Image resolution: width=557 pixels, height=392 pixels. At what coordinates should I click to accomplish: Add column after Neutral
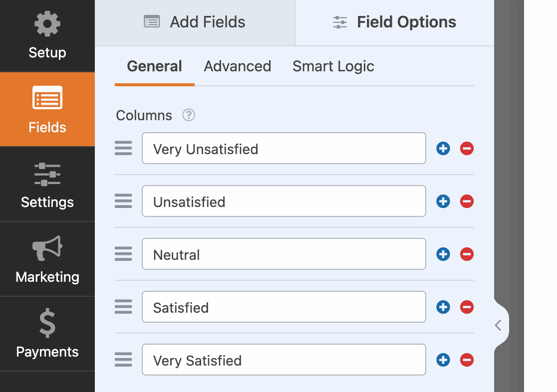pos(443,254)
